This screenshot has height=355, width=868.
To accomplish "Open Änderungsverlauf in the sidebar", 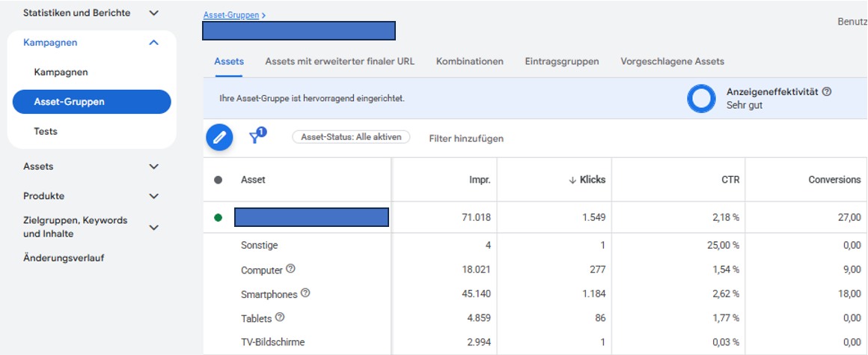I will tap(64, 258).
